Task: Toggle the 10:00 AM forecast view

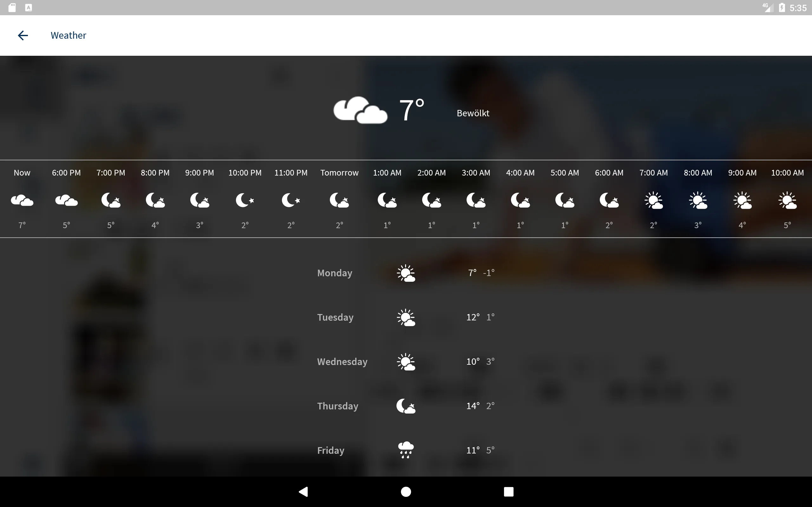Action: coord(788,199)
